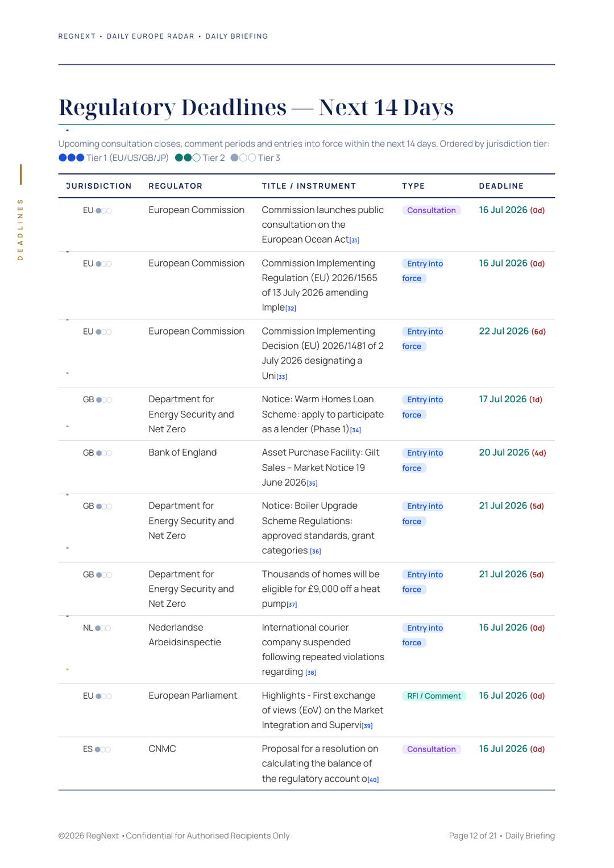Open reference [34] Warm Homes Loan Scheme
This screenshot has height=868, width=614.
pyautogui.click(x=355, y=430)
